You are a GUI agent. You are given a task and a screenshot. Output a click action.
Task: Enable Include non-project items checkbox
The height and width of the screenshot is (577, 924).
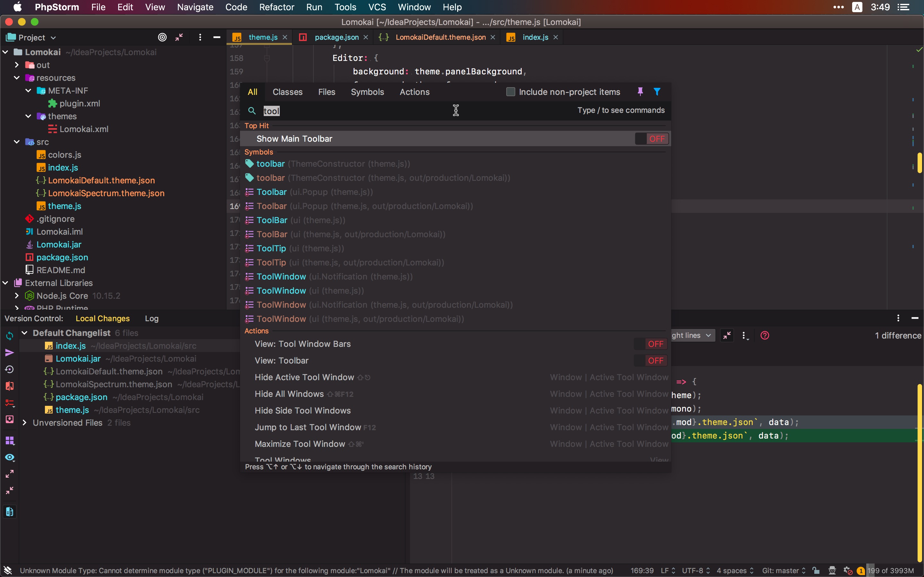pyautogui.click(x=510, y=92)
